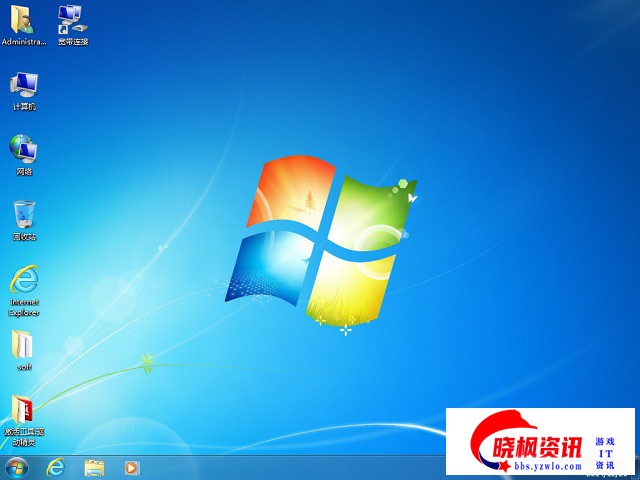This screenshot has width=640, height=480.
Task: Click the 游戏 IT 资讯 watermark text
Action: [x=605, y=453]
